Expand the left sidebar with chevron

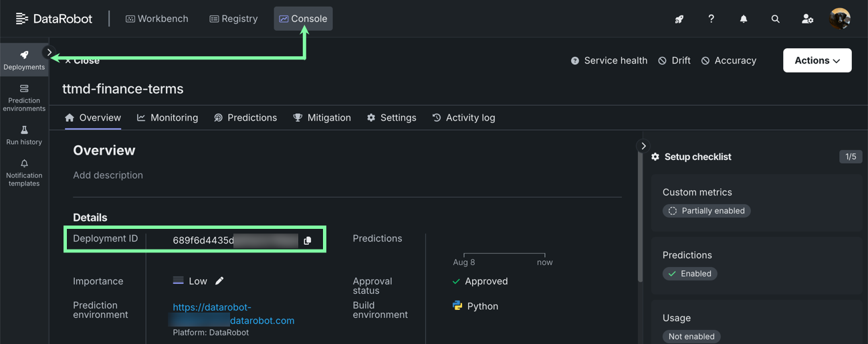click(49, 52)
